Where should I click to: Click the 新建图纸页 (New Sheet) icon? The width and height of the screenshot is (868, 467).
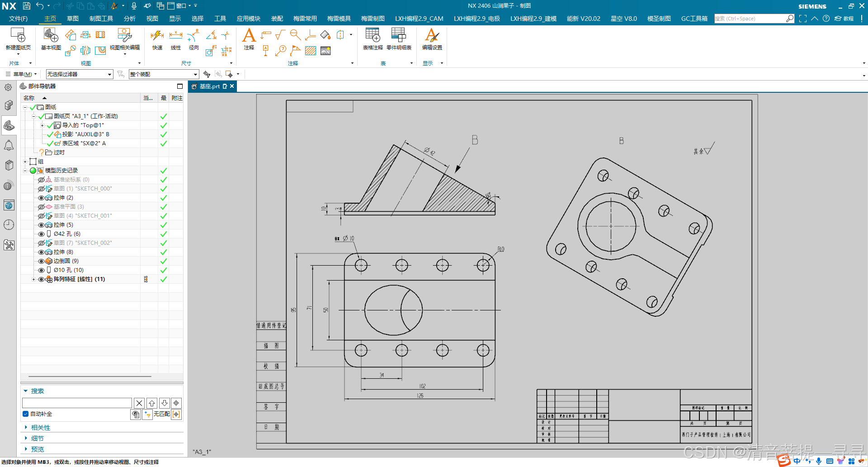pyautogui.click(x=18, y=35)
